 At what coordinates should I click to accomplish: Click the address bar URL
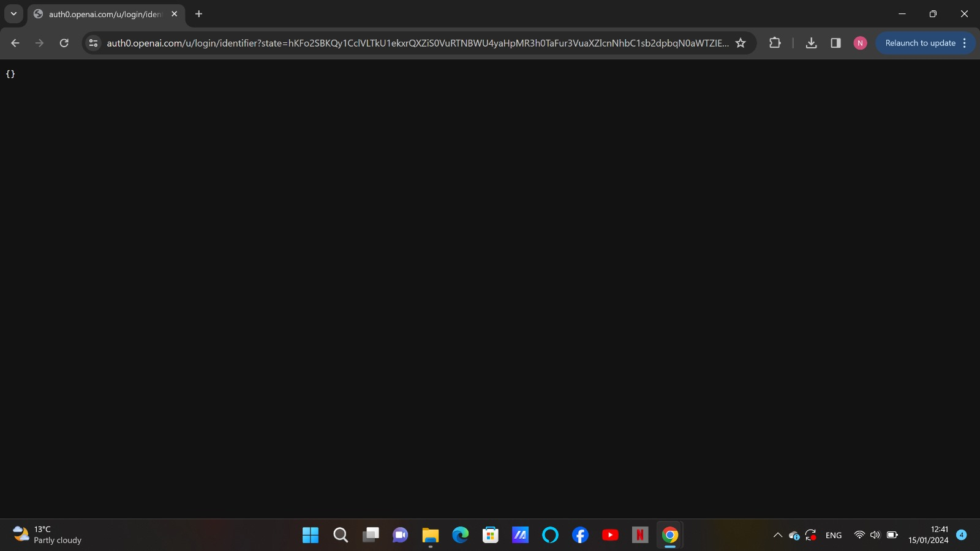pyautogui.click(x=417, y=43)
